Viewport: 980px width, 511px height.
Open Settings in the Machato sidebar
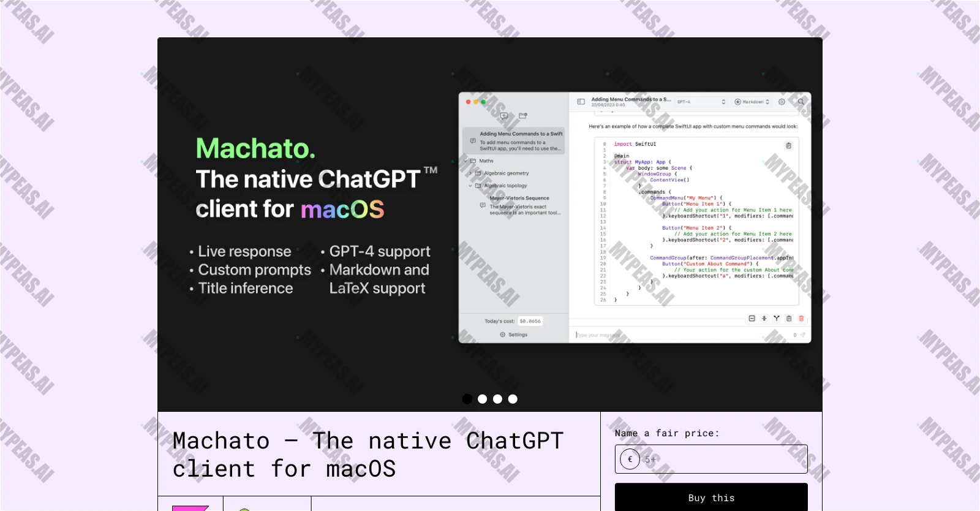click(513, 335)
